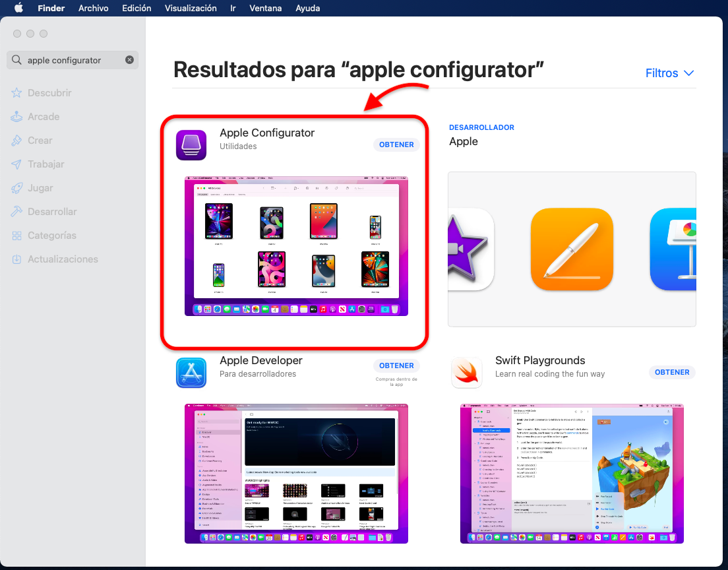The image size is (728, 570).
Task: Open the Swift Playgrounds app icon
Action: pos(467,372)
